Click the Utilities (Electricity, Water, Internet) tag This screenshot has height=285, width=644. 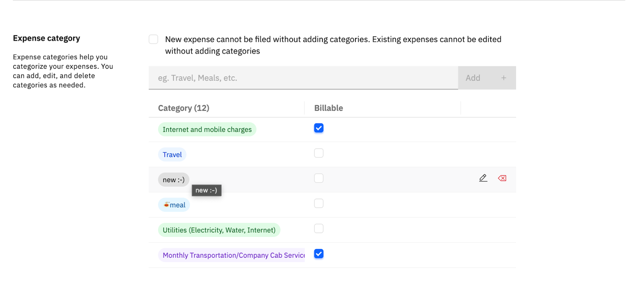219,230
